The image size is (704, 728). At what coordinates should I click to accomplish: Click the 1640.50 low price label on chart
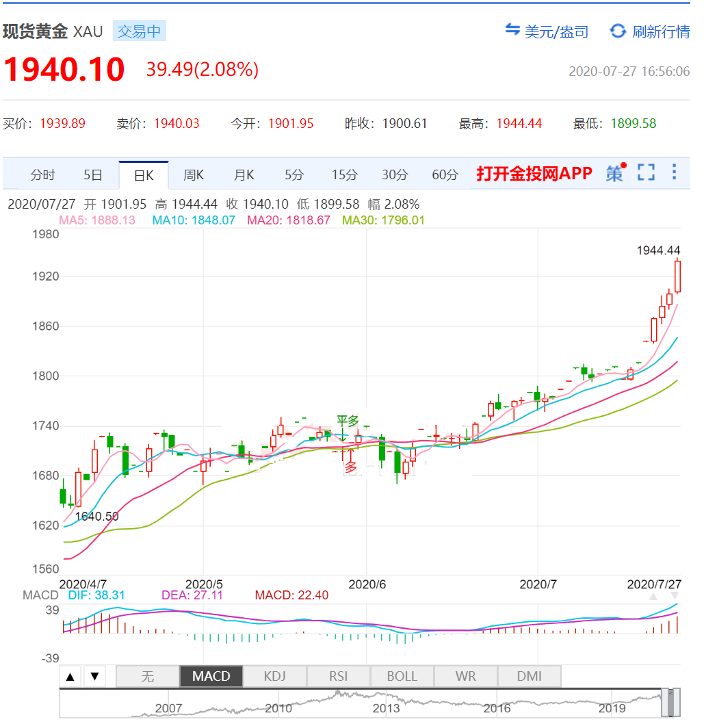pos(96,517)
